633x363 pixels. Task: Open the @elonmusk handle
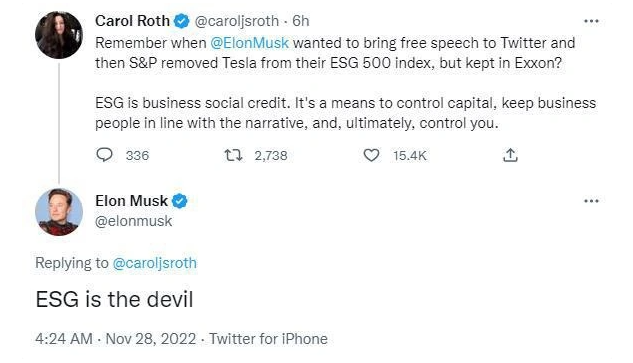tap(134, 221)
